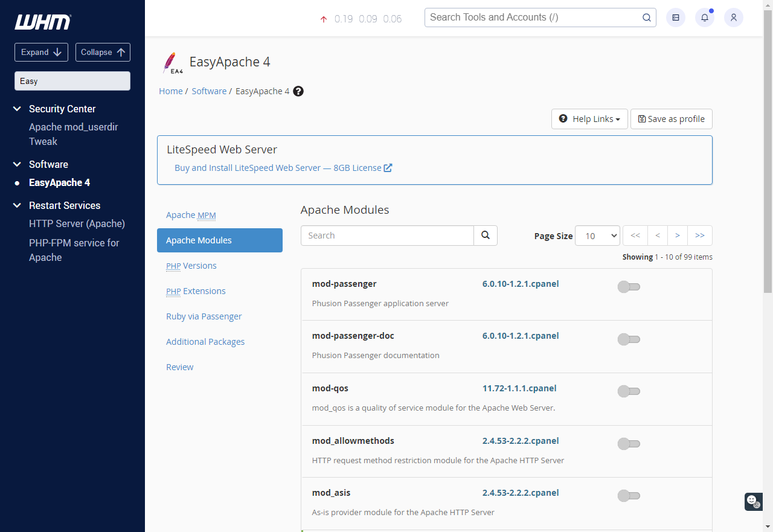Screen dimensions: 773x532
Task: Select the Apache Modules tab
Action: point(220,240)
